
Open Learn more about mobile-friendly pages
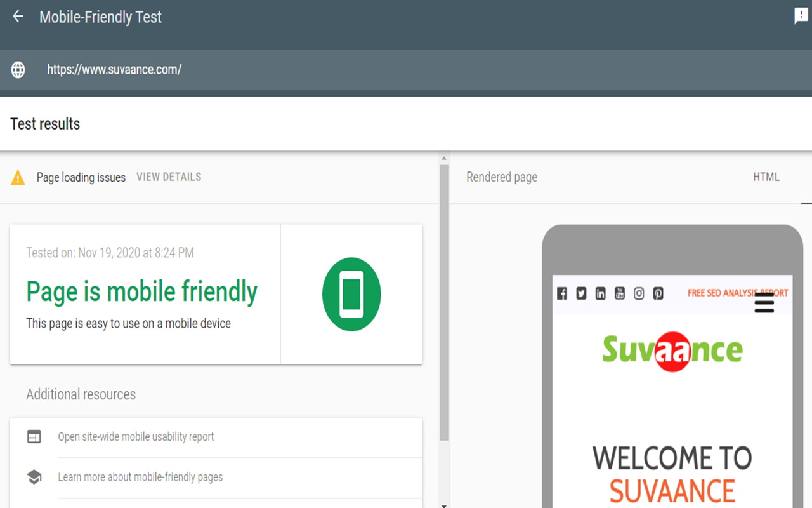click(140, 477)
